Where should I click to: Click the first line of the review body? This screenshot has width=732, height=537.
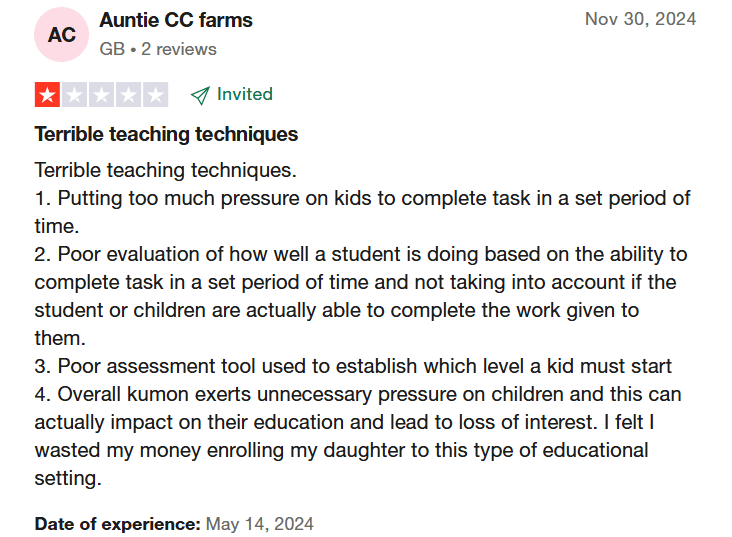pos(166,170)
